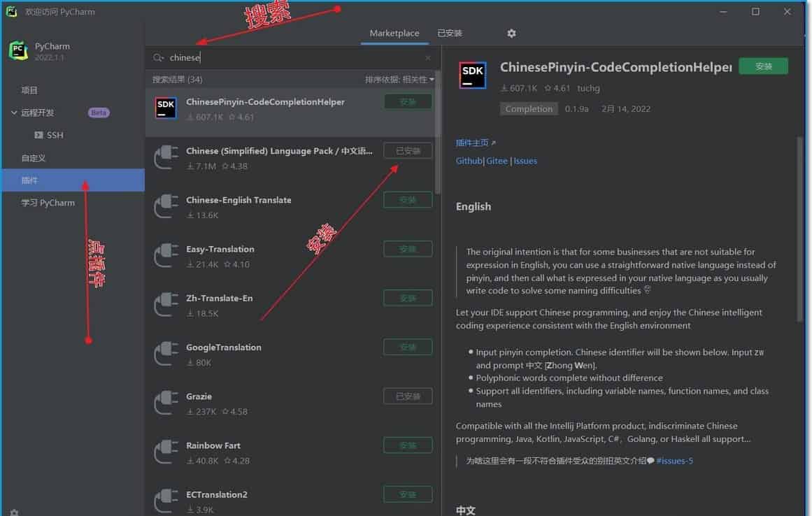
Task: Click the Easy-Translation plugin icon
Action: pos(166,256)
